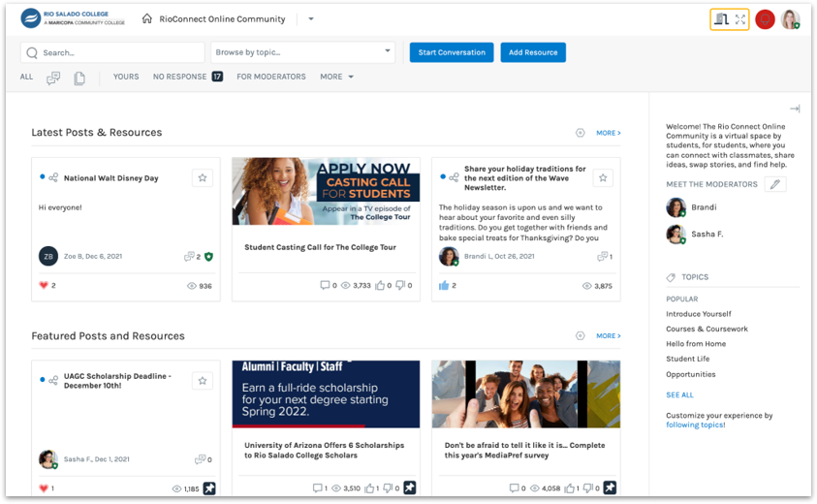The width and height of the screenshot is (817, 504).
Task: Open the Browse by topic dropdown
Action: coord(302,52)
